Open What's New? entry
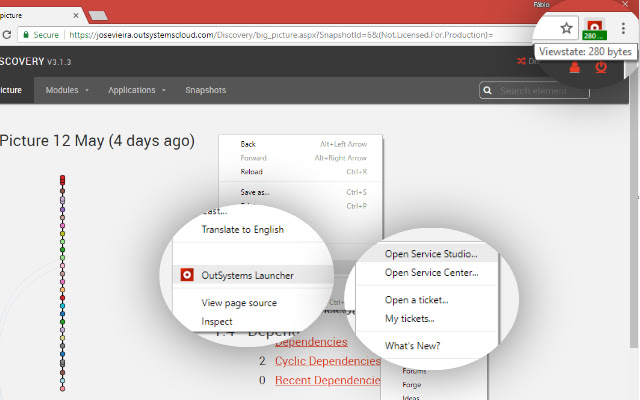 click(412, 346)
